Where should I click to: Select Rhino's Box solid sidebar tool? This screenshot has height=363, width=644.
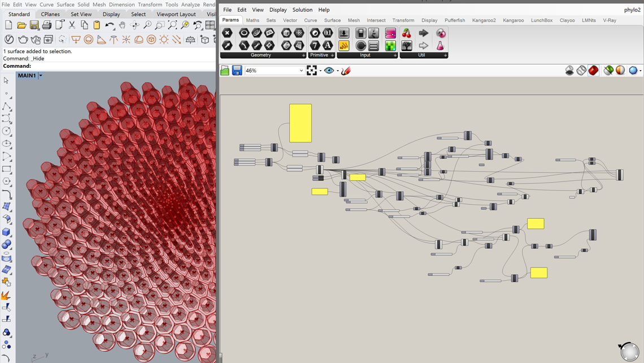tap(6, 232)
